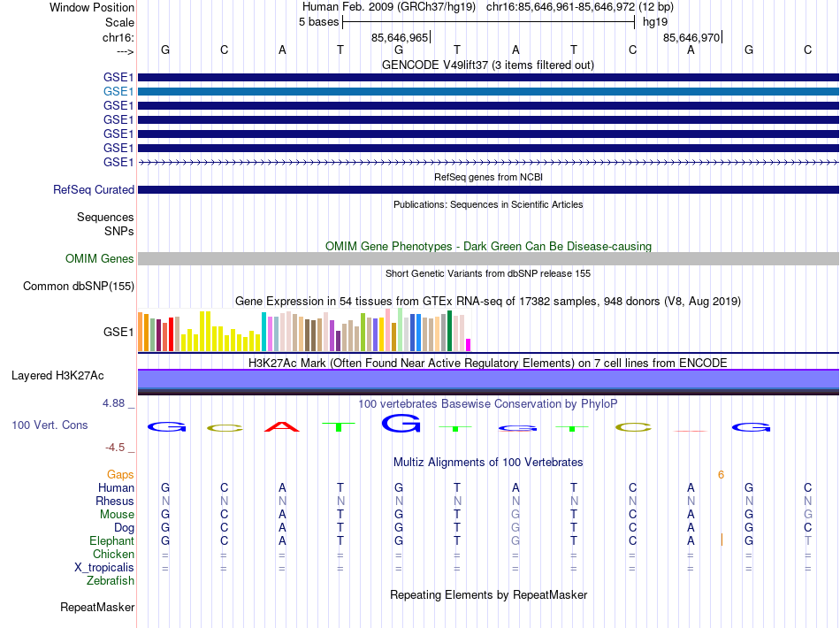Click the Mouse species label
Screen dimensions: 840x628
point(117,515)
